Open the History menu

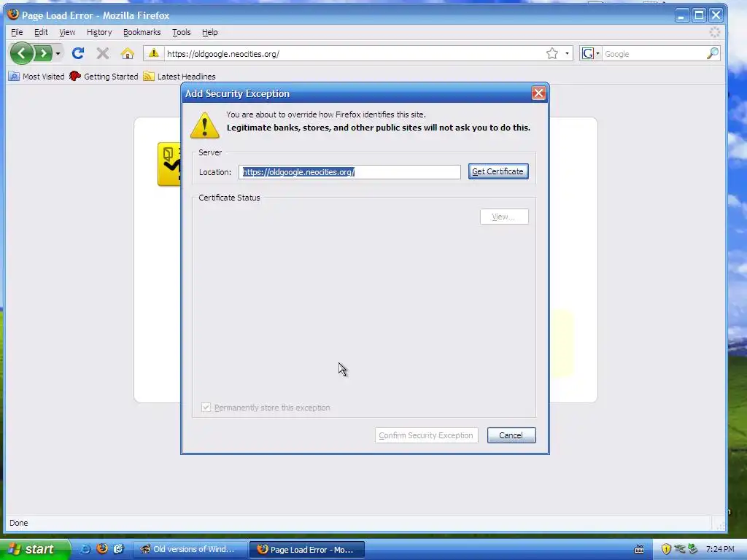click(99, 32)
